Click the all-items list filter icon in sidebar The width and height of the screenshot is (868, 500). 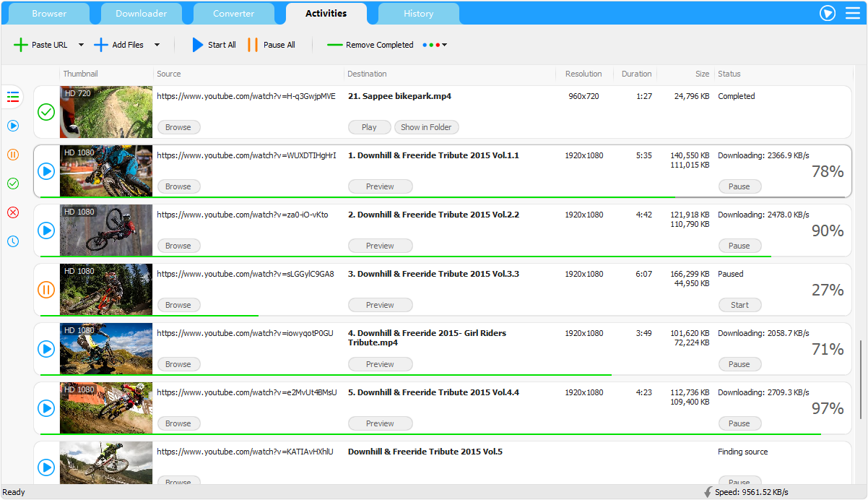point(12,97)
